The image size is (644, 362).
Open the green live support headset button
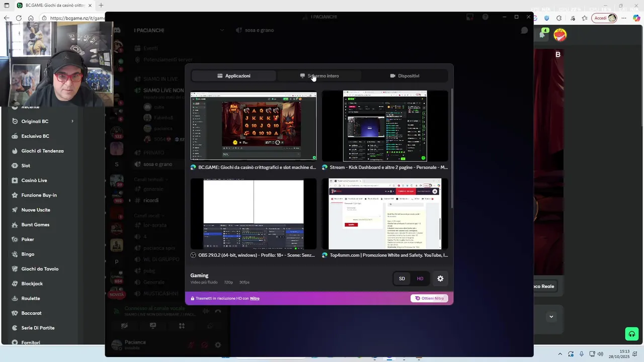click(631, 334)
